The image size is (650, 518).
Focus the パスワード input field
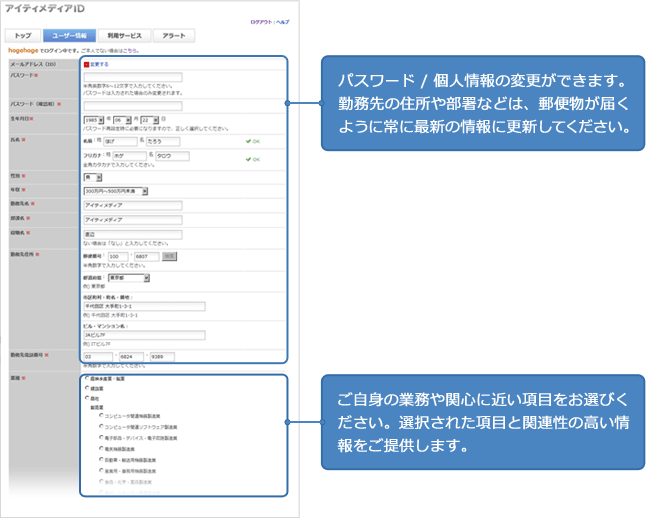133,77
